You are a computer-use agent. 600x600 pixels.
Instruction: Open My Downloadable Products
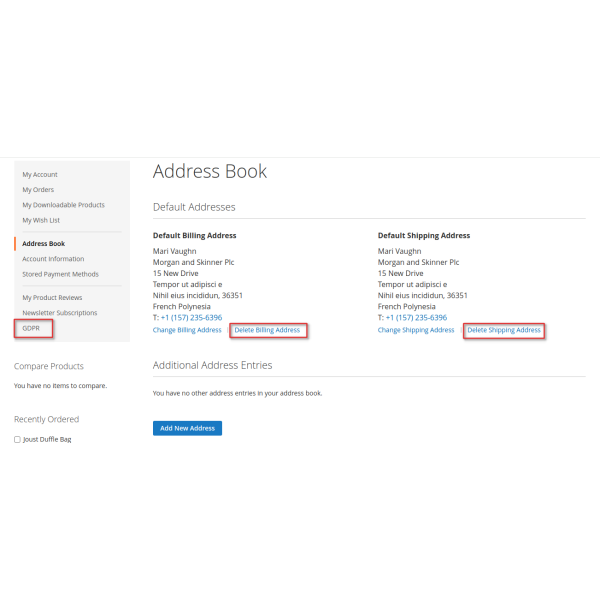tap(63, 205)
